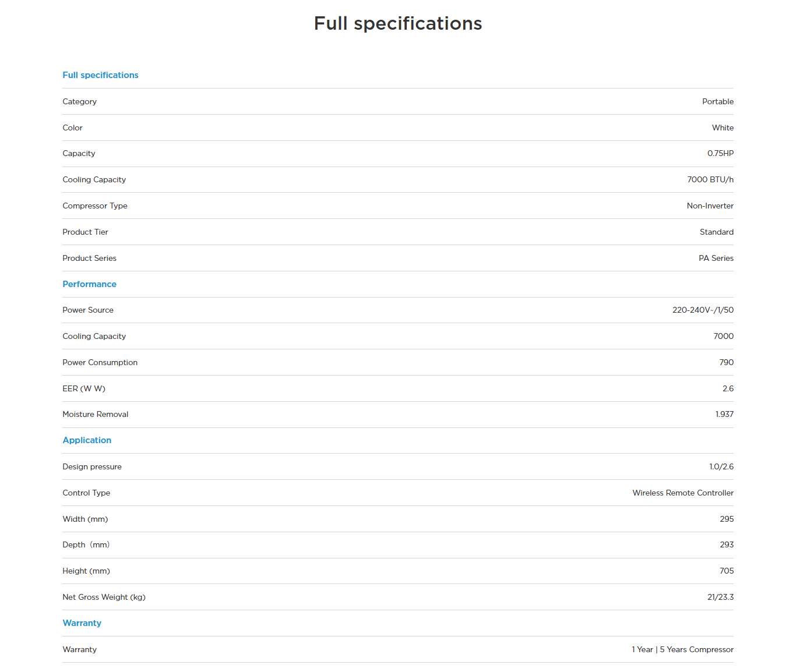The image size is (796, 672).
Task: Click the Moisture Removal label
Action: pos(95,414)
